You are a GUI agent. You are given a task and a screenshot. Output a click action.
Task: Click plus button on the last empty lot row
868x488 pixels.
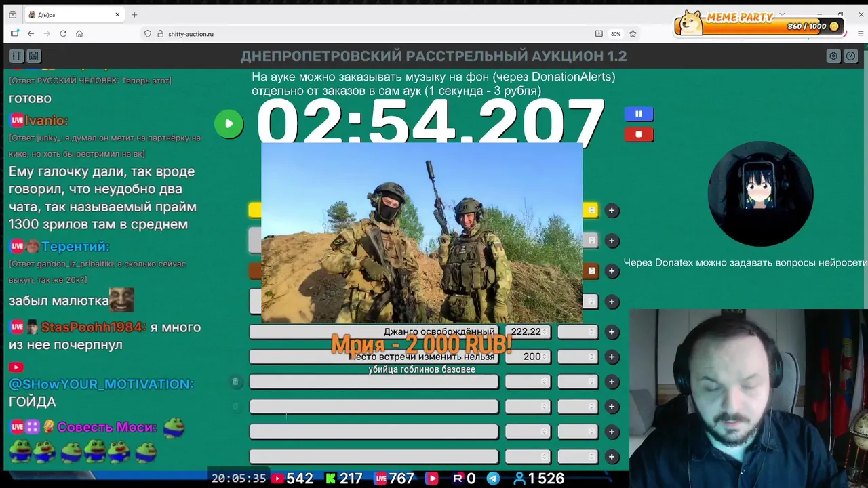612,457
